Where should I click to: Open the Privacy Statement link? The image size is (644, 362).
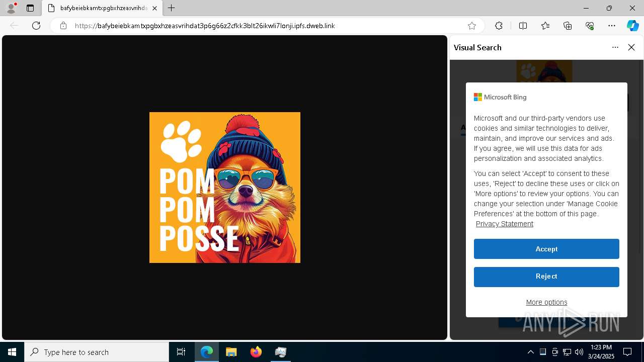tap(505, 224)
